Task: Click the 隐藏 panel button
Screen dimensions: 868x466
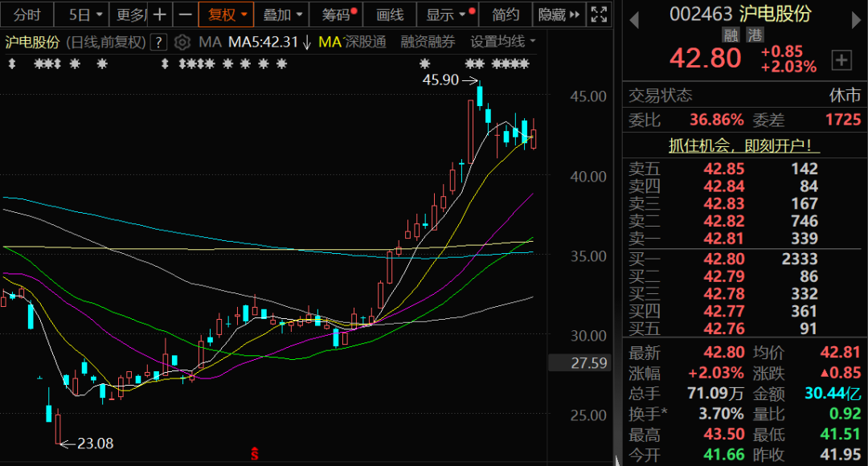Action: [558, 14]
